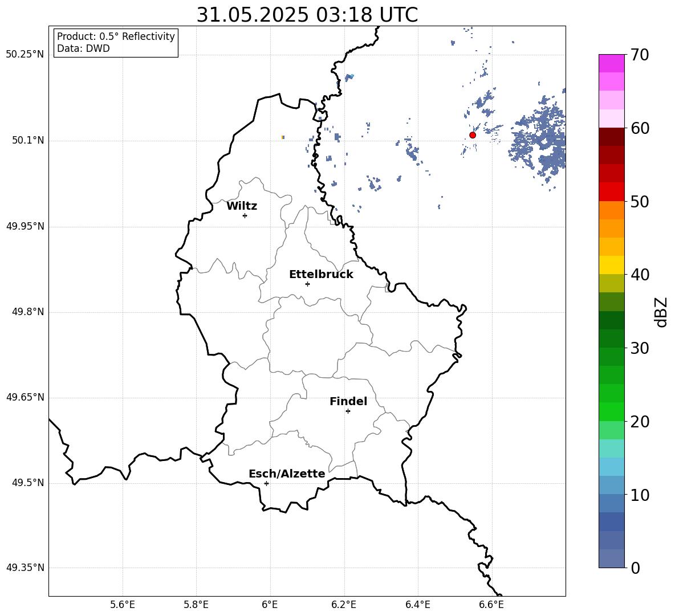
Task: Click the 5.6°E longitude label
Action: 123,605
